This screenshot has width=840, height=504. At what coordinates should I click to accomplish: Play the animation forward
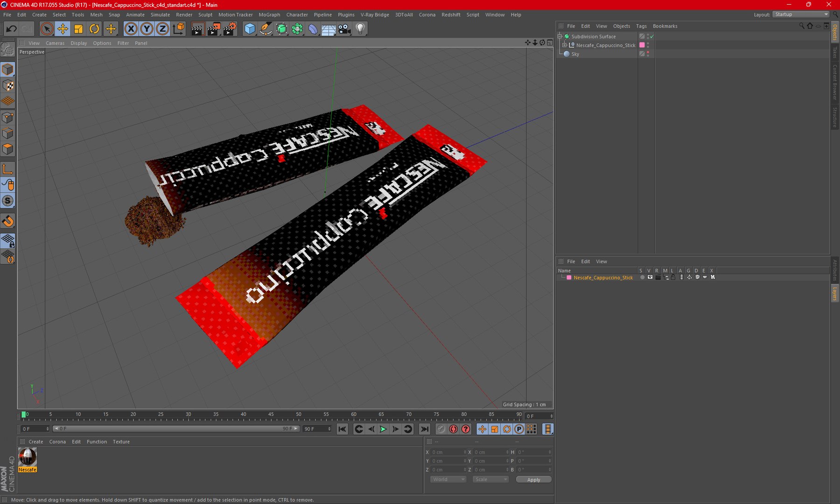pyautogui.click(x=383, y=429)
